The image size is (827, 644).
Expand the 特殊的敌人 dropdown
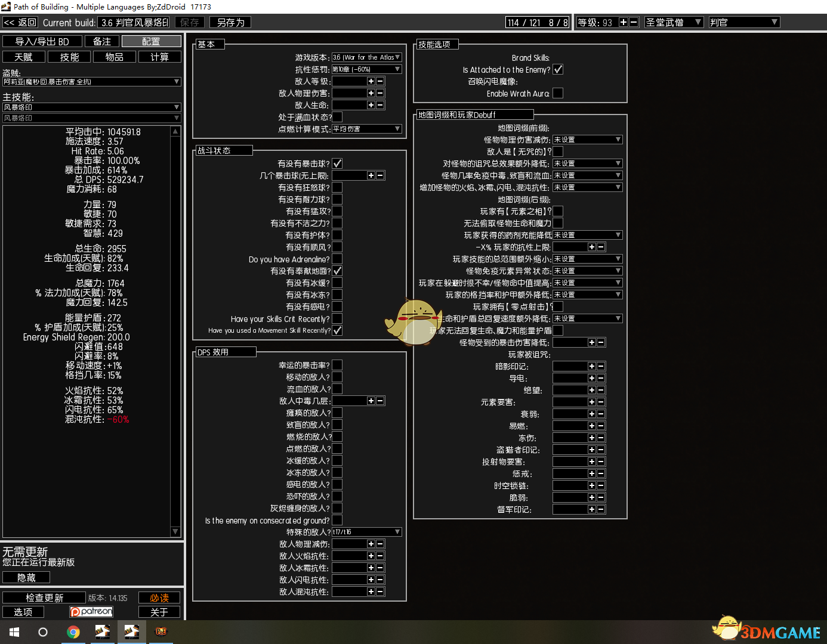click(366, 532)
